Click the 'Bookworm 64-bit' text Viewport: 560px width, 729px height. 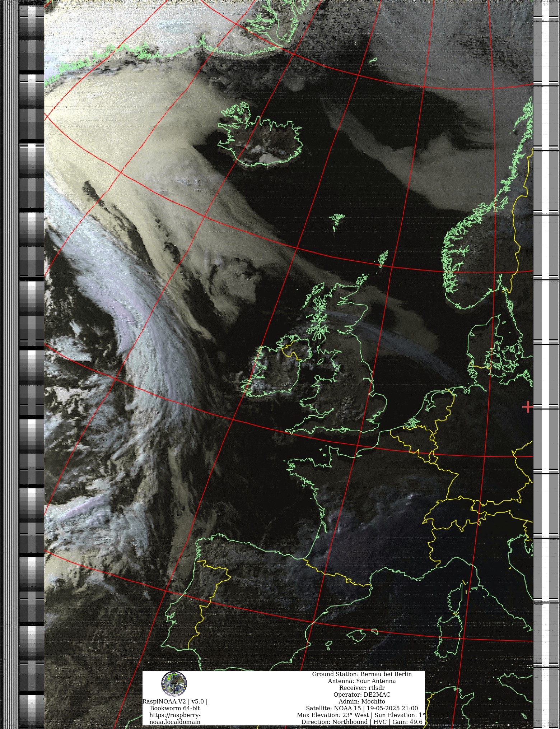pyautogui.click(x=175, y=708)
